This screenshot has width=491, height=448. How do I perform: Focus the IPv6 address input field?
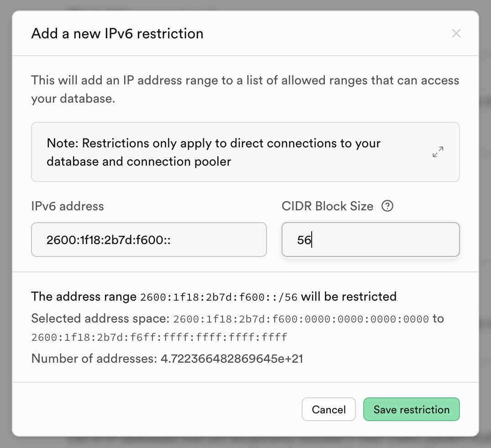point(149,240)
